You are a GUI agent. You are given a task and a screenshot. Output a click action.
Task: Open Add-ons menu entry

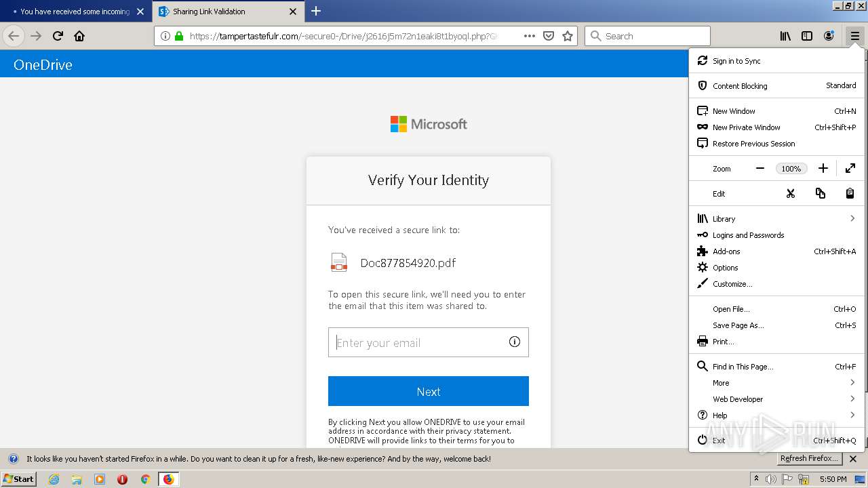click(776, 251)
